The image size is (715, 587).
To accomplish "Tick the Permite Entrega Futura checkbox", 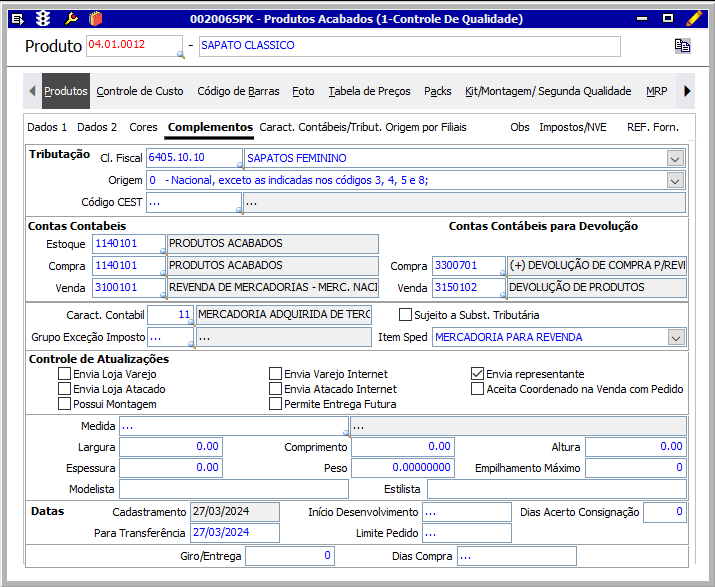I will 276,404.
